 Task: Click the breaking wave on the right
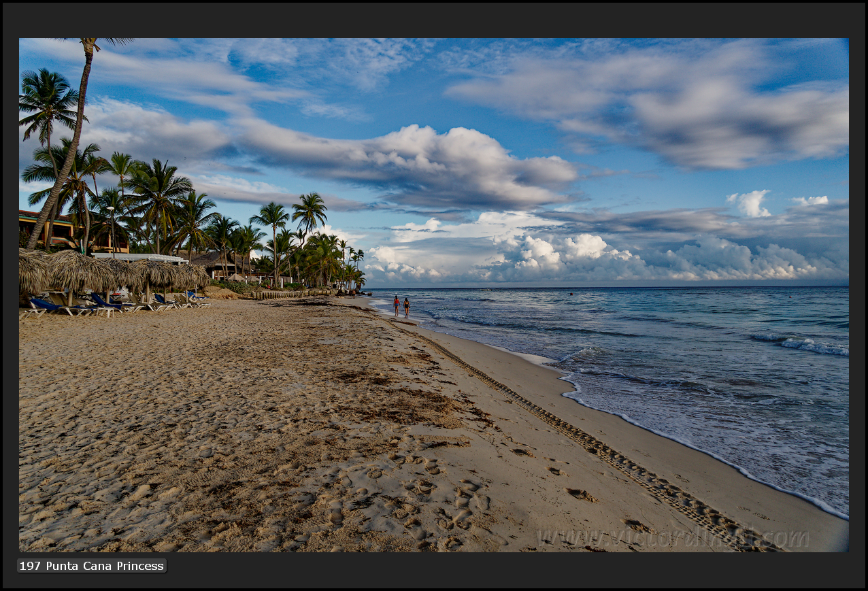click(x=814, y=346)
